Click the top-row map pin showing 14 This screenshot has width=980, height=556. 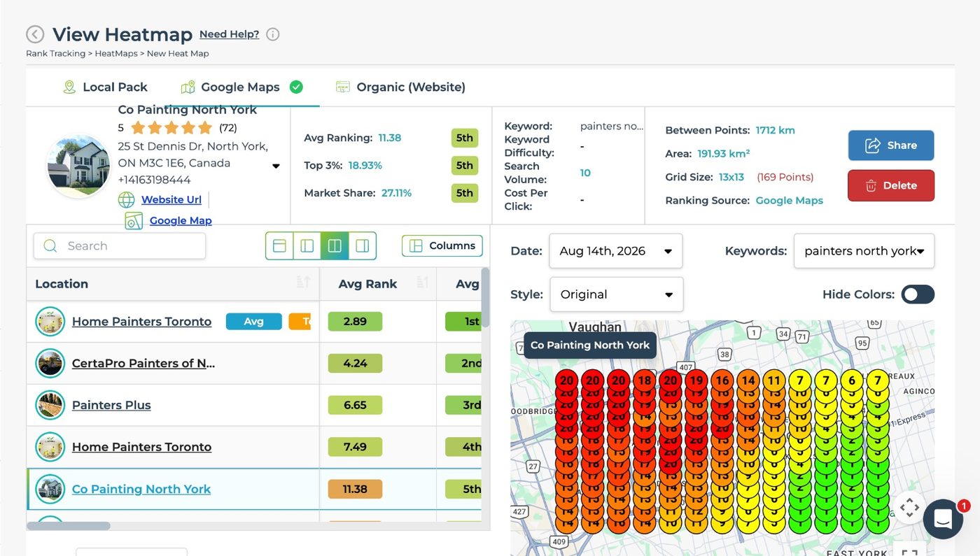(x=748, y=381)
